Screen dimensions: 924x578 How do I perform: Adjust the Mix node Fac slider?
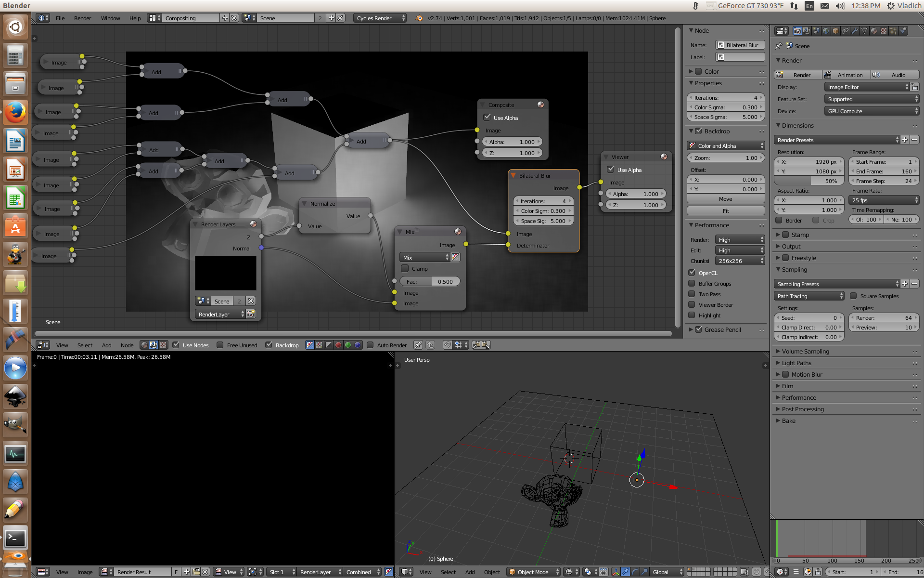(x=430, y=281)
